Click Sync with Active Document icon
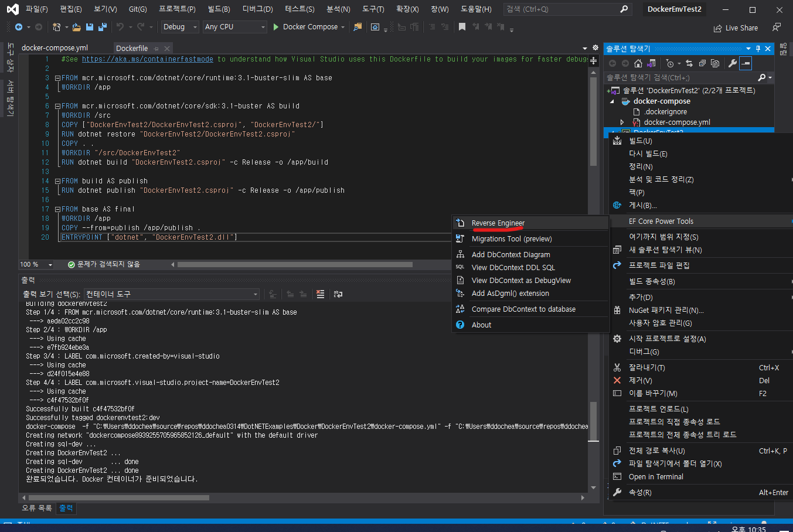The width and height of the screenshot is (793, 532). coord(689,63)
